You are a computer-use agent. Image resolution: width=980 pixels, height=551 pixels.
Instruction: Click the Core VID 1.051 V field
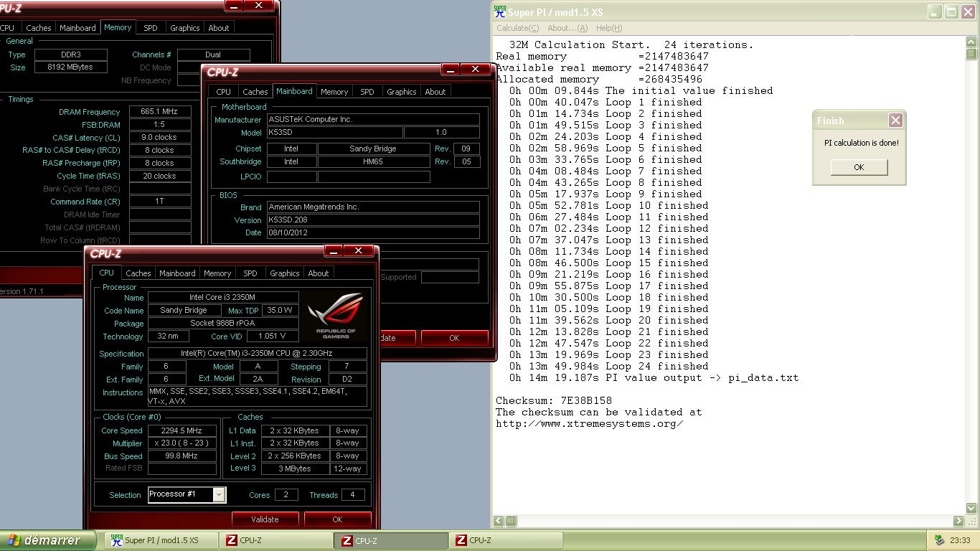(273, 336)
